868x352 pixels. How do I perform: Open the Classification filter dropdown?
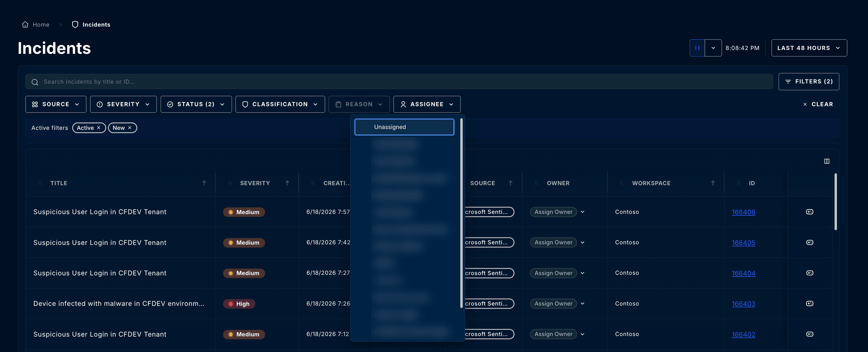click(280, 104)
